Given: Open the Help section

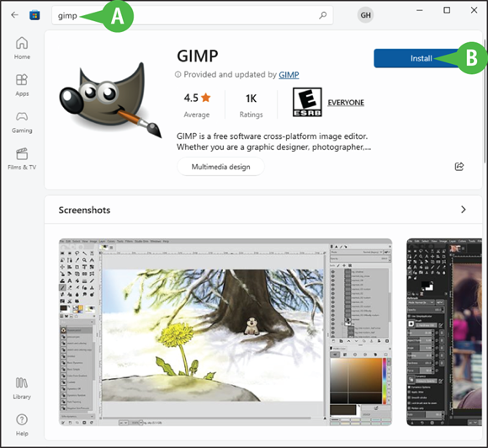Looking at the screenshot, I should (x=22, y=425).
